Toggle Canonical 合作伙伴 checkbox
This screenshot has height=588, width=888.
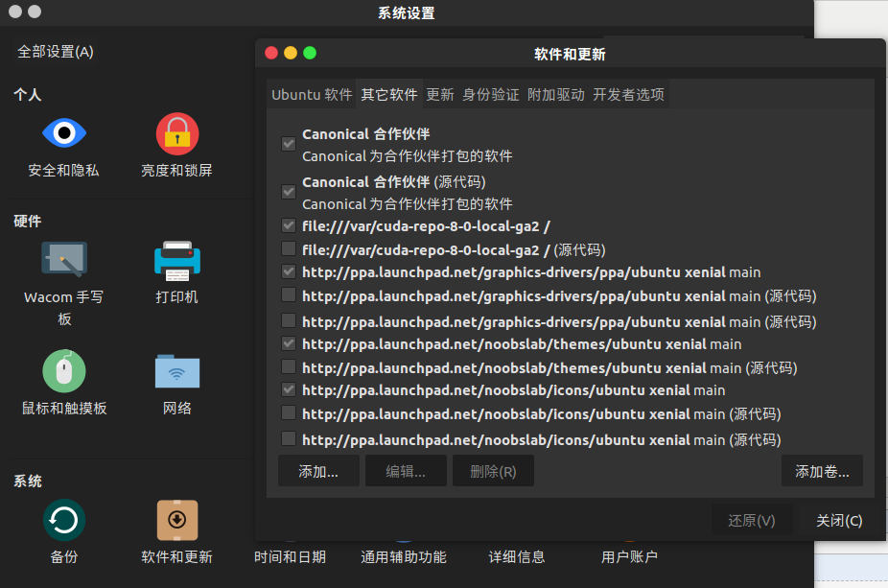tap(289, 144)
